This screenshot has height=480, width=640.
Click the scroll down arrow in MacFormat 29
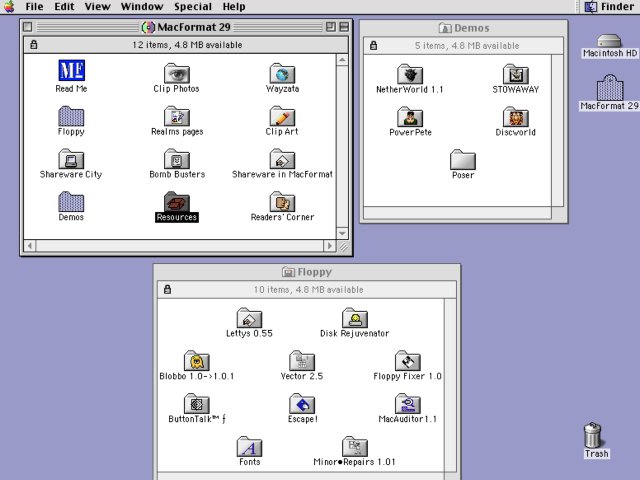click(x=342, y=233)
